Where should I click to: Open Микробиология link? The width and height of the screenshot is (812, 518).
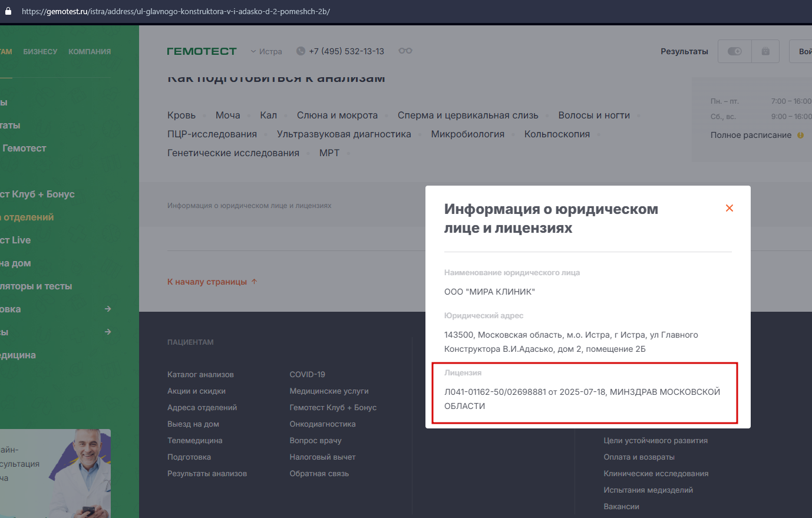pyautogui.click(x=468, y=134)
